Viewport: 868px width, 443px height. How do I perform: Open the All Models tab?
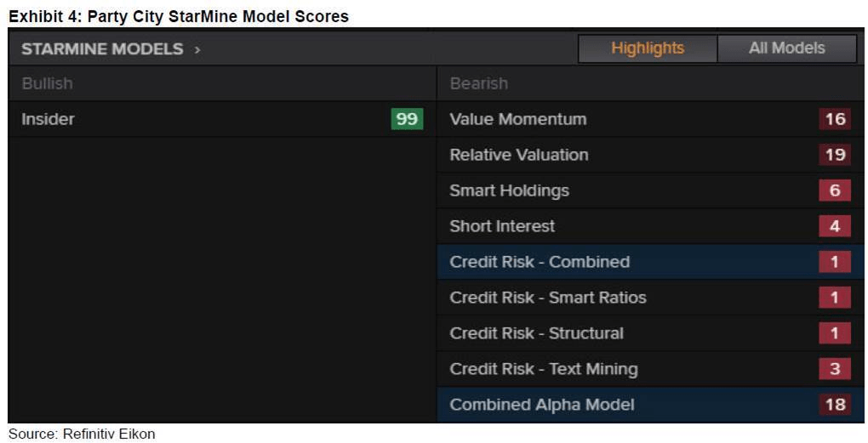(x=786, y=48)
